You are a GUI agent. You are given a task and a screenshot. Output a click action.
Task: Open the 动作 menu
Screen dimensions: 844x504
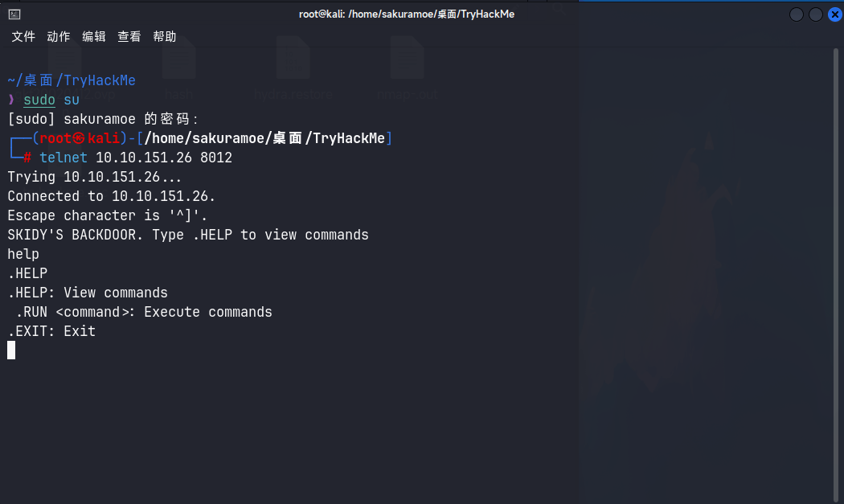tap(59, 37)
